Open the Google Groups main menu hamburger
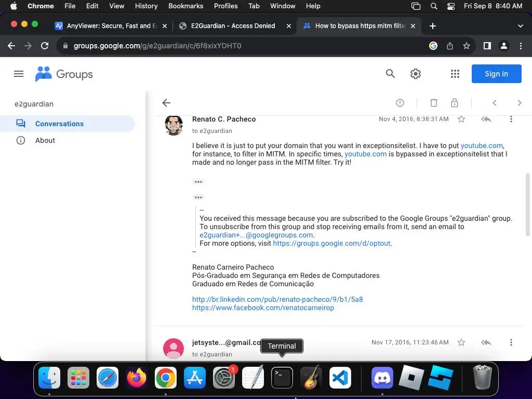 19,74
